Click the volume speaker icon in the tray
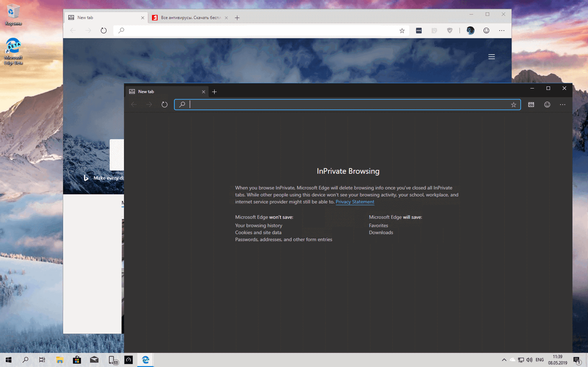Viewport: 588px width, 367px height. (529, 360)
